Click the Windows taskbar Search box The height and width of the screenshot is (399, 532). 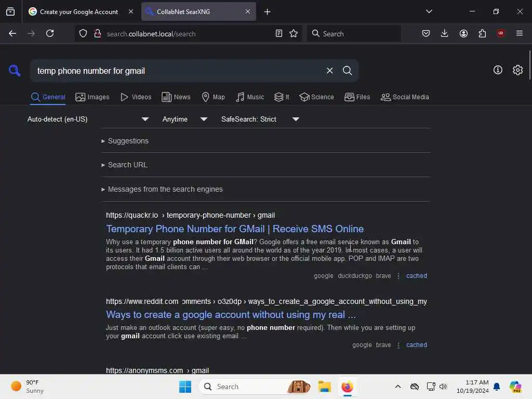pos(255,387)
